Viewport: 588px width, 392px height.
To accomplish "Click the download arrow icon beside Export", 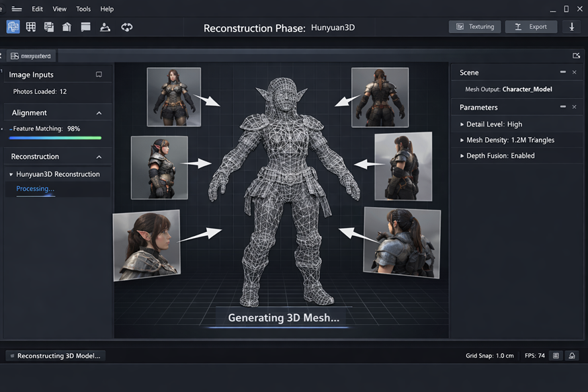I will click(x=572, y=27).
